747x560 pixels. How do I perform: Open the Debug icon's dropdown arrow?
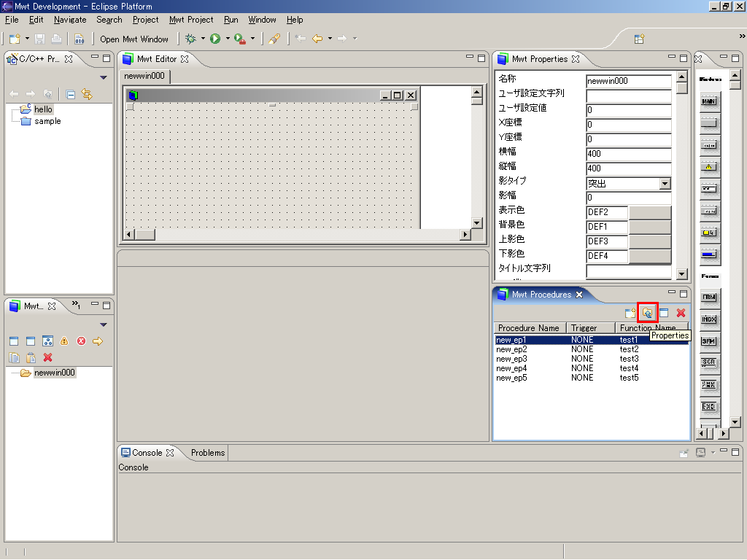[203, 39]
